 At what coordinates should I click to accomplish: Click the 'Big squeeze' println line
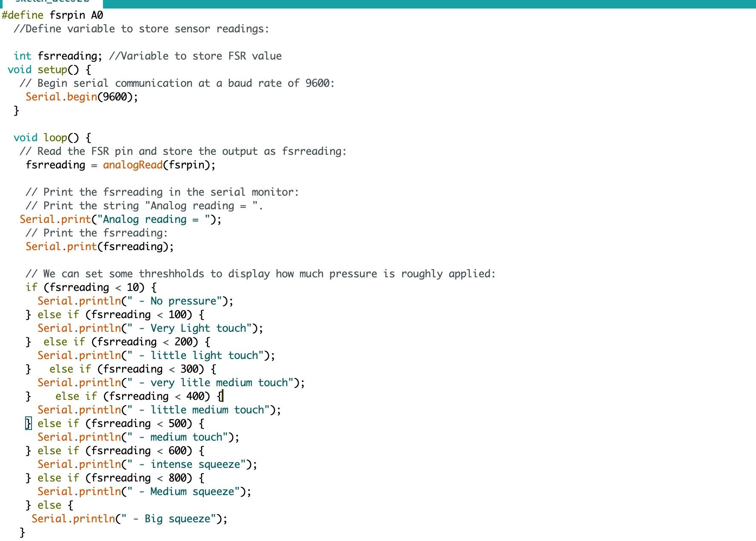pos(129,519)
